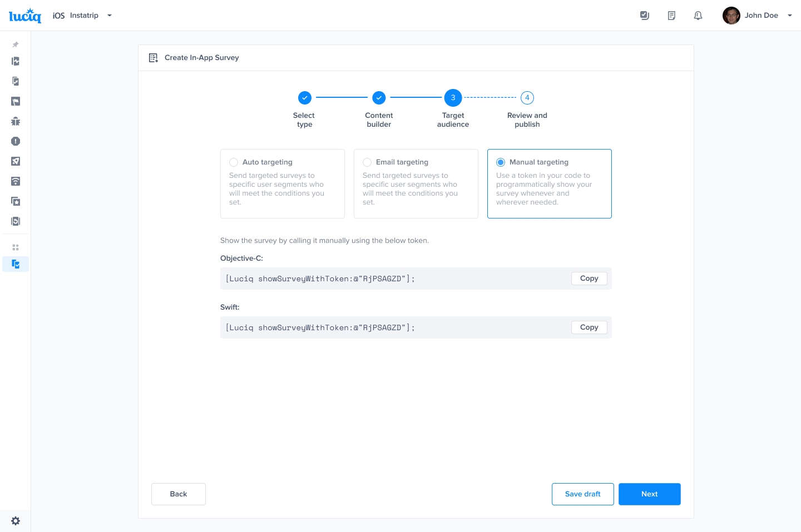Click the Swift code snippet field
The image size is (801, 532).
point(389,327)
